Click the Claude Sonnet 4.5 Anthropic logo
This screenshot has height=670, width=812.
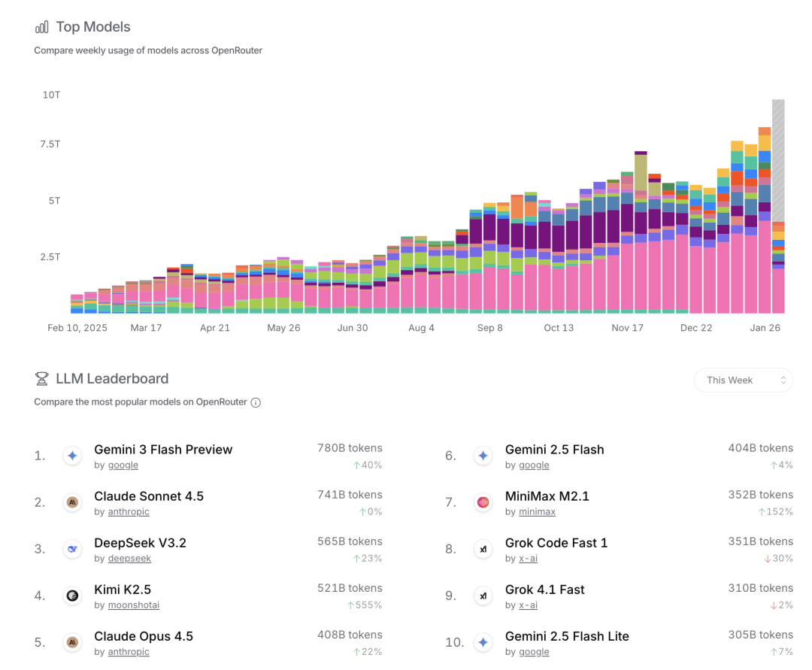pos(72,502)
